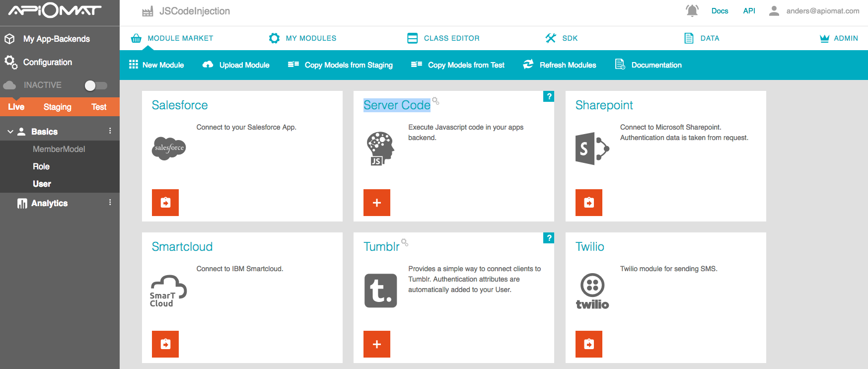The width and height of the screenshot is (868, 369).
Task: Add the Tumblr module with plus button
Action: coord(377,344)
